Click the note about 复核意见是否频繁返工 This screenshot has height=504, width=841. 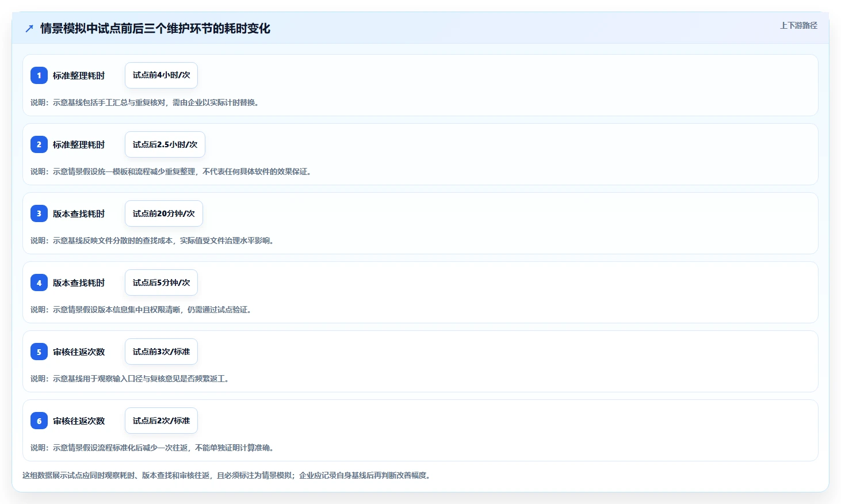pos(131,379)
